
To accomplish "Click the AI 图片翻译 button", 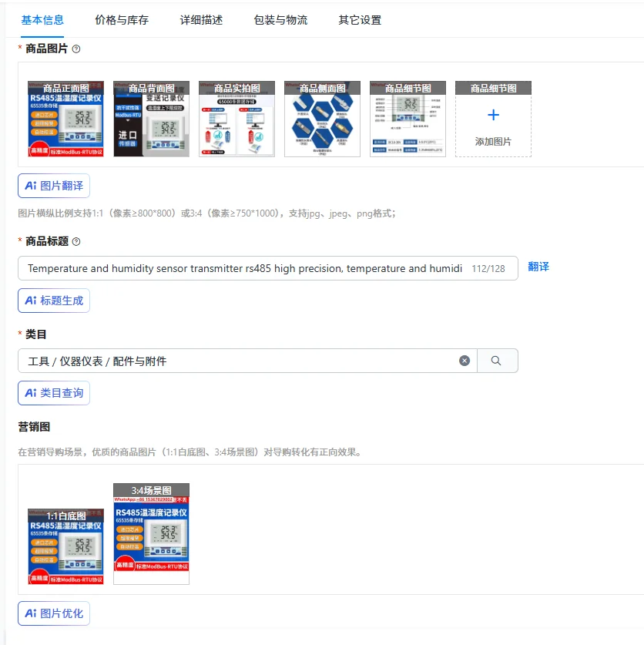I will point(54,186).
